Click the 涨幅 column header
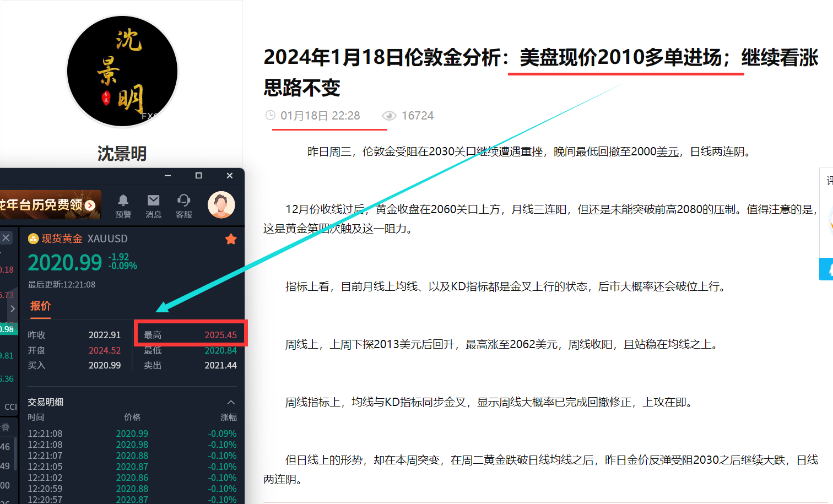The width and height of the screenshot is (833, 504). click(x=229, y=418)
